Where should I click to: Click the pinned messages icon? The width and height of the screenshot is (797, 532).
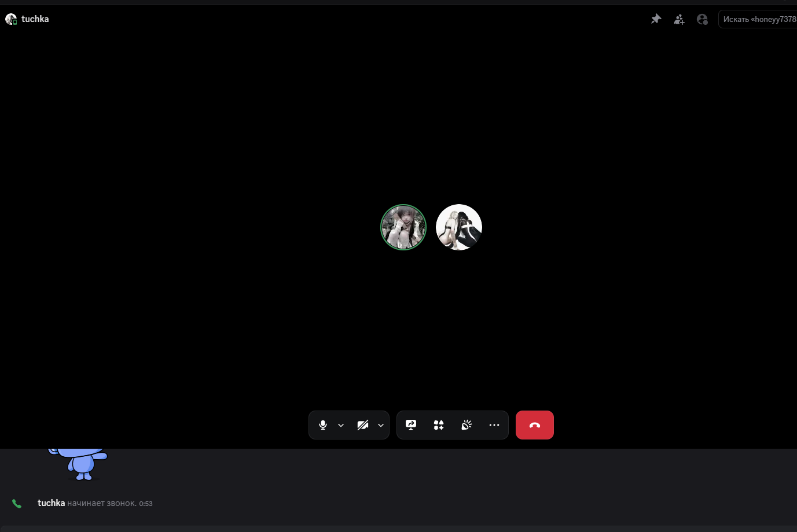(x=656, y=19)
